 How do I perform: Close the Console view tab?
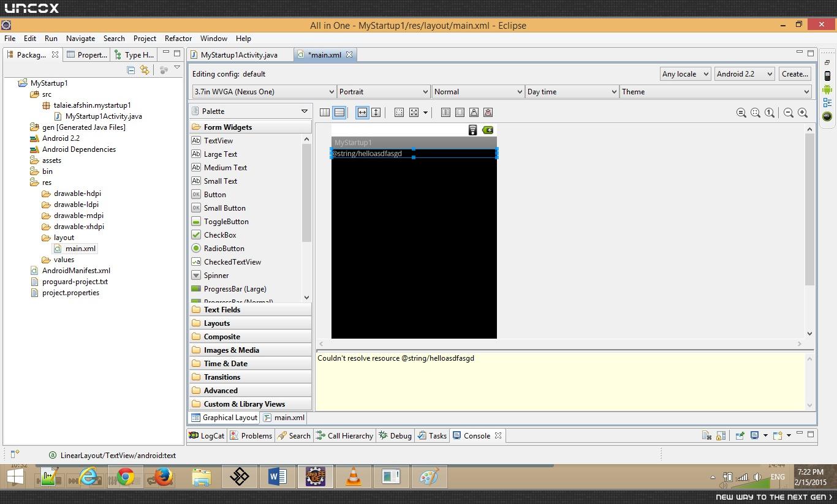[x=498, y=435]
